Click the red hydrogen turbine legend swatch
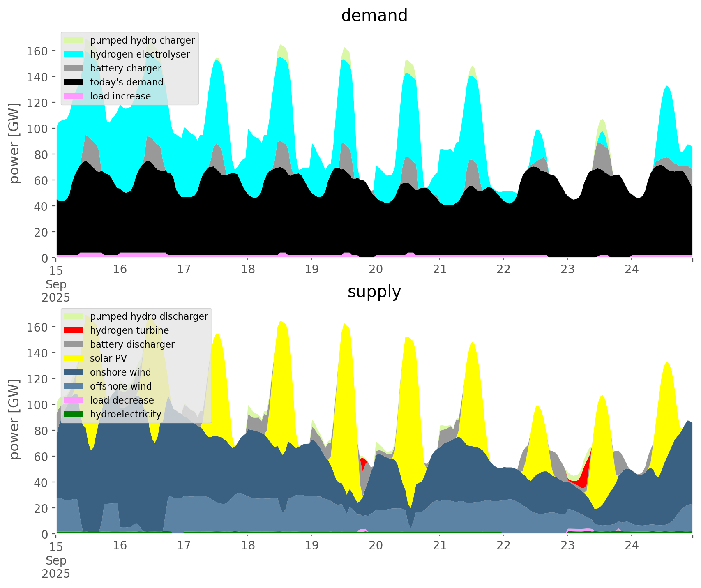The height and width of the screenshot is (588, 701). point(74,330)
